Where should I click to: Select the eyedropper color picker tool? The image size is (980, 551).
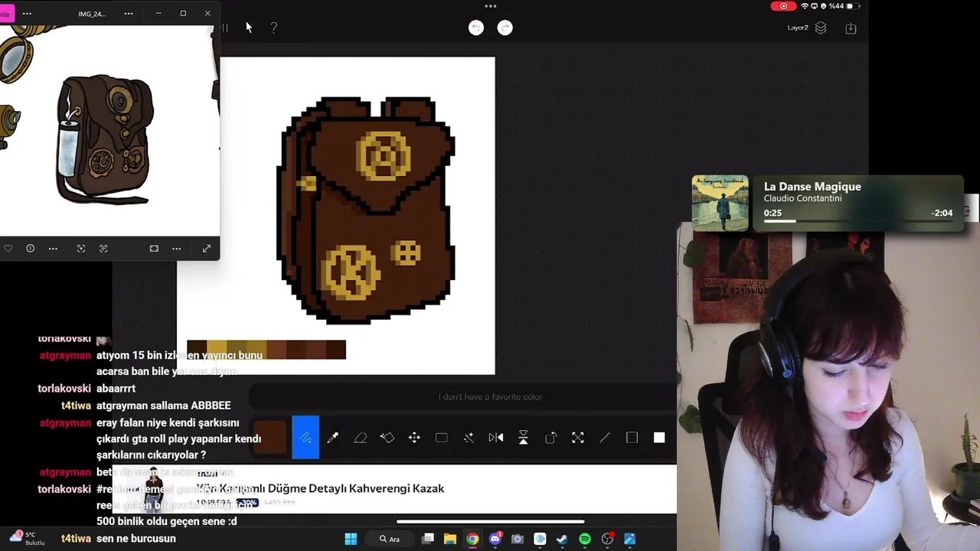tap(333, 438)
